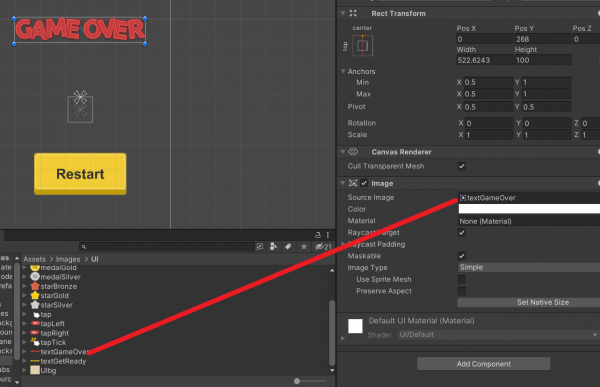Open the Project panel three-dot options menu
This screenshot has width=600, height=387.
pos(328,235)
